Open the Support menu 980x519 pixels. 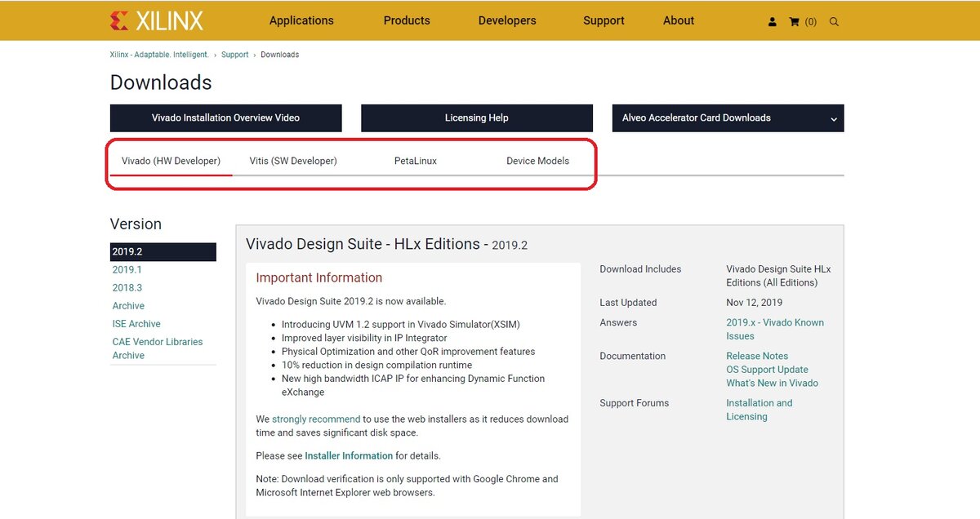click(x=604, y=20)
